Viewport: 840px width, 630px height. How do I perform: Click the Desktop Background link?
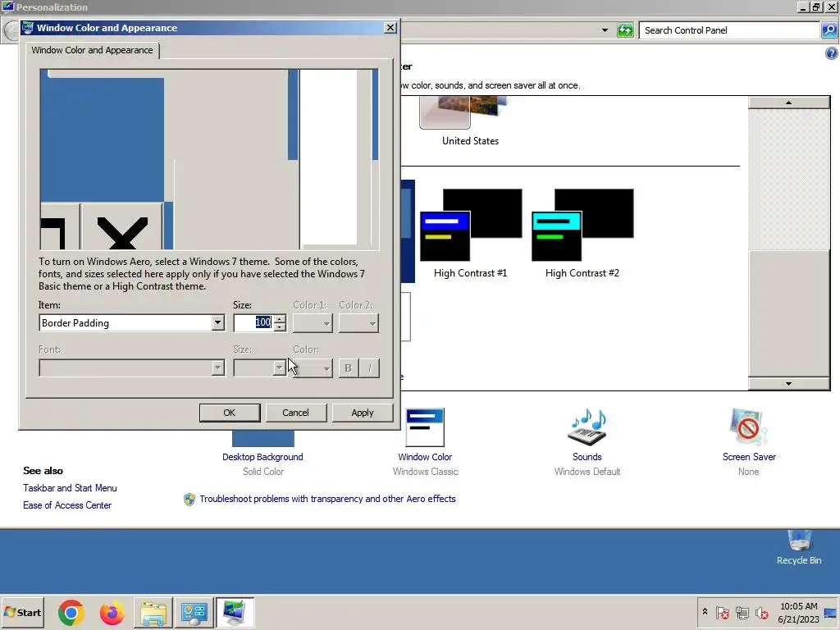pos(262,457)
